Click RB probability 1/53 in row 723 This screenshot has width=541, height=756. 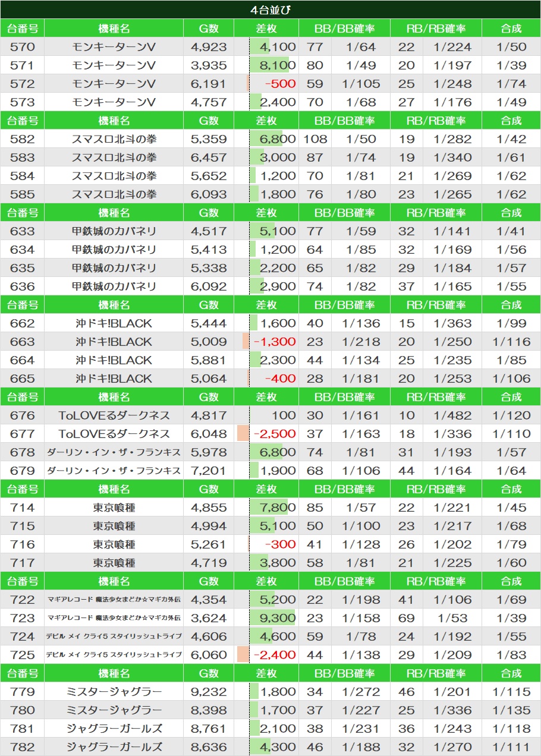(x=452, y=618)
